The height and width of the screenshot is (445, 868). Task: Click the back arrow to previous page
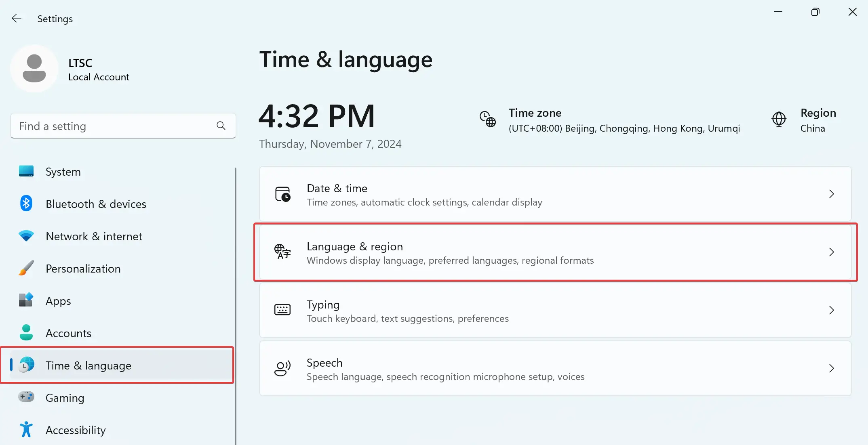tap(17, 18)
